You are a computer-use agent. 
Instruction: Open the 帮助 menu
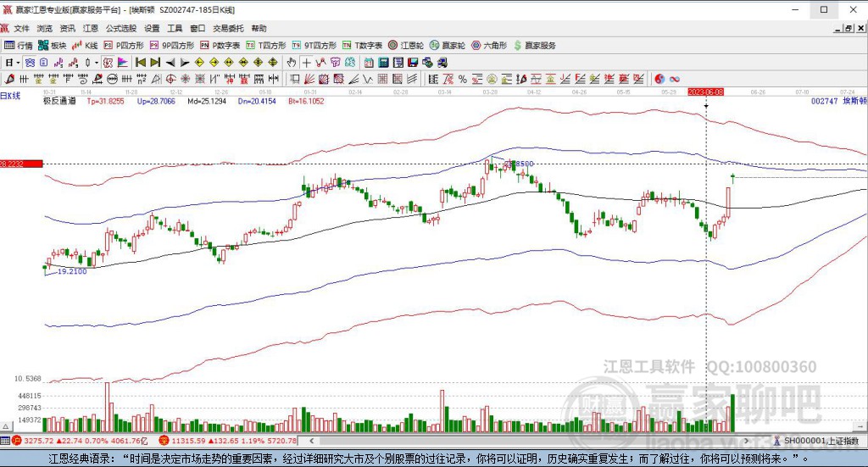(x=259, y=28)
